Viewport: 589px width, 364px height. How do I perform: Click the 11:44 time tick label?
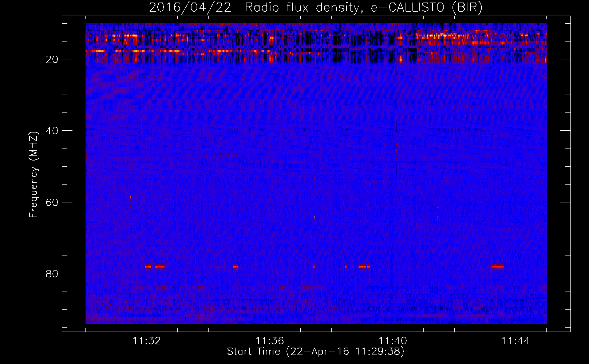tap(516, 341)
